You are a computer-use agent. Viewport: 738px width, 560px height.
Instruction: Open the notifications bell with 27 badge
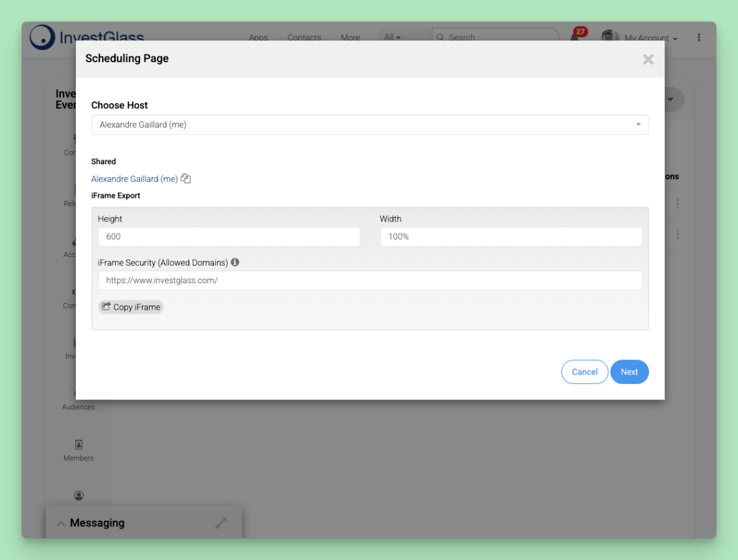pyautogui.click(x=575, y=37)
